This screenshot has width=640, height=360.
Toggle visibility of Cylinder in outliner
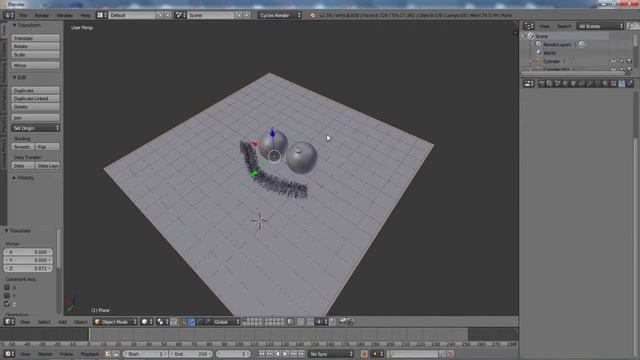[613, 61]
